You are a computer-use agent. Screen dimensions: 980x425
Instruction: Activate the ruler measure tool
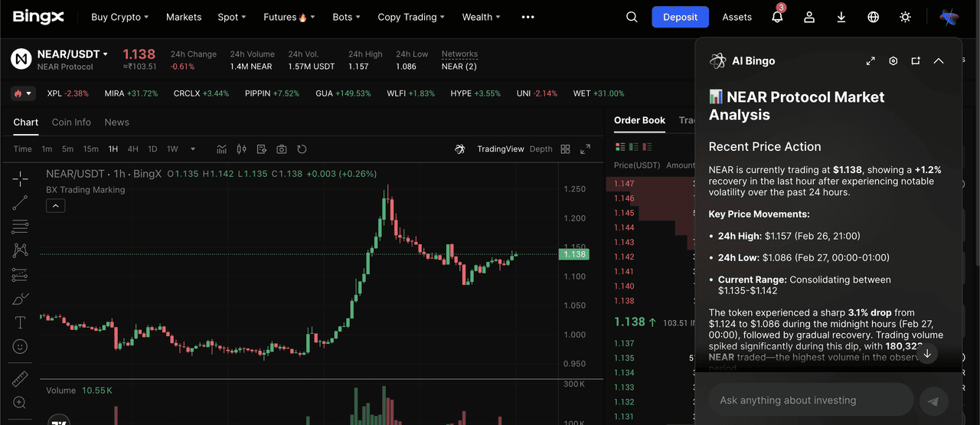pos(20,379)
